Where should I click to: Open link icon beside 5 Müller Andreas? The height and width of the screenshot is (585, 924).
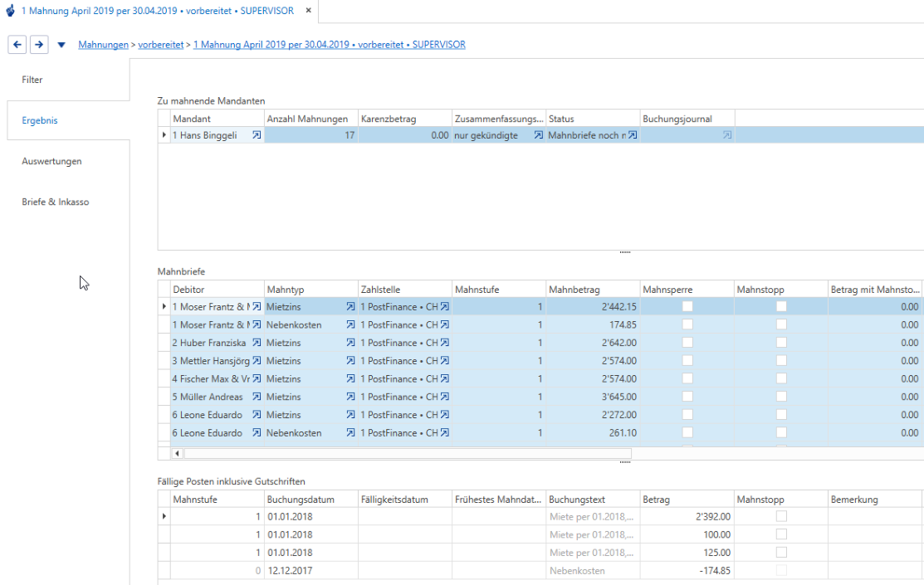point(257,397)
